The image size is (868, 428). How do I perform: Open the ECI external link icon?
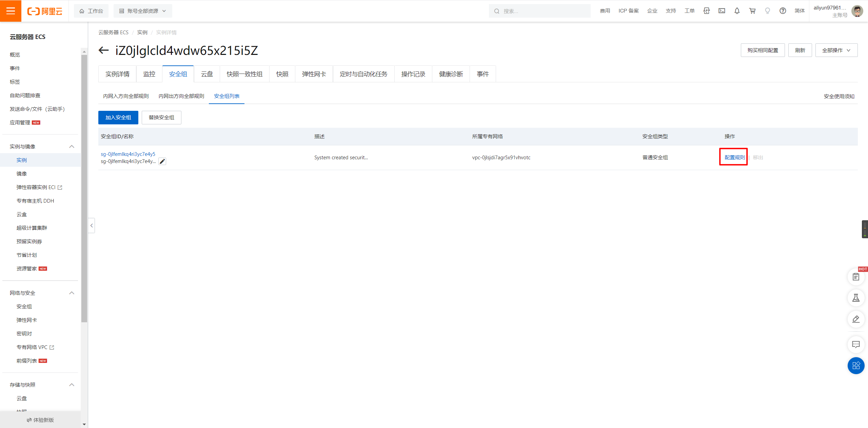(60, 187)
